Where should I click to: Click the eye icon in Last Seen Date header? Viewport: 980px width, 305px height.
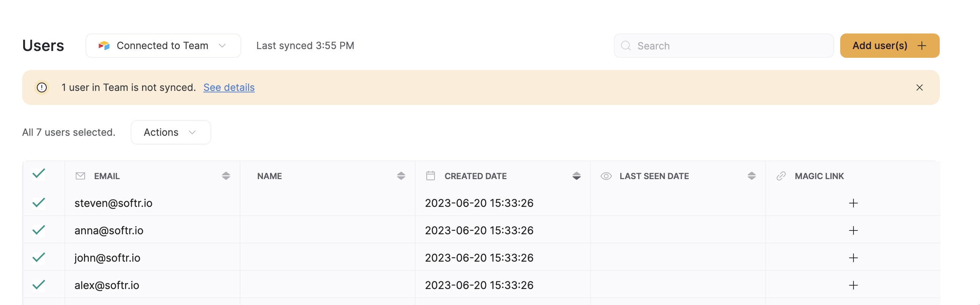(606, 176)
